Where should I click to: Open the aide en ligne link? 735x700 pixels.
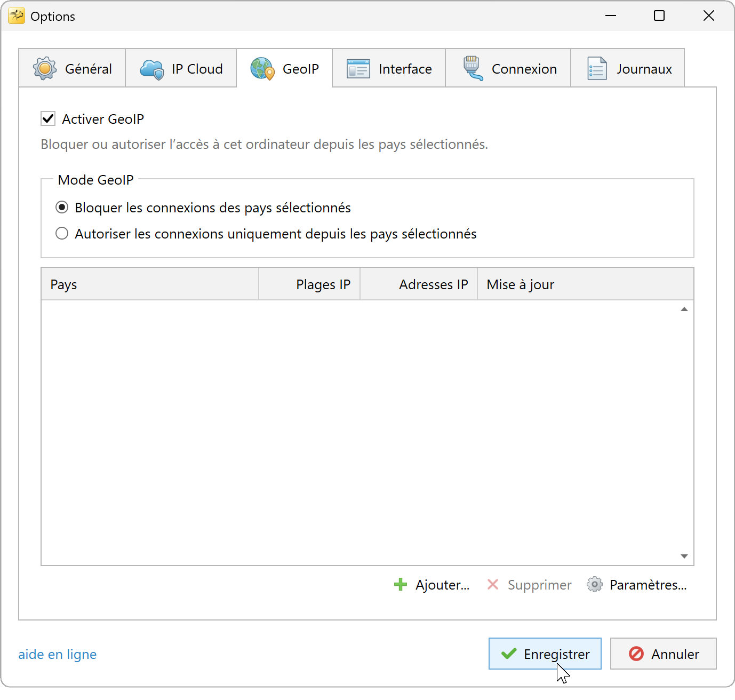click(x=58, y=654)
